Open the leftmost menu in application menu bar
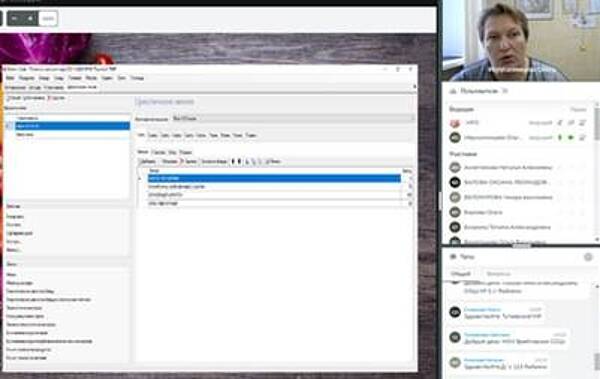The width and height of the screenshot is (600, 379). 10,78
